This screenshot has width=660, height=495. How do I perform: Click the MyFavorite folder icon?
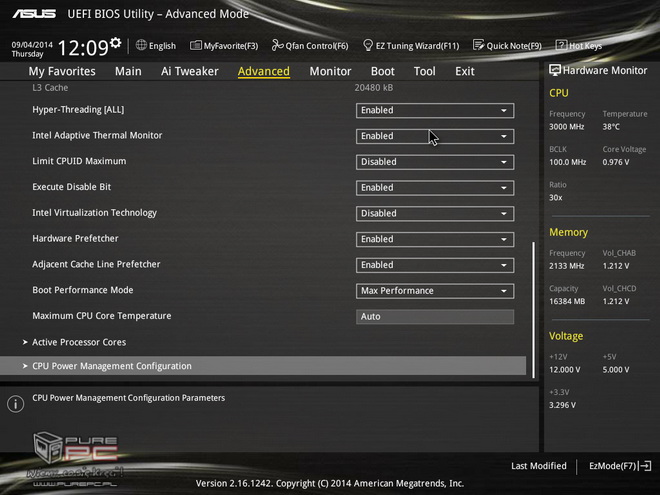pos(196,45)
